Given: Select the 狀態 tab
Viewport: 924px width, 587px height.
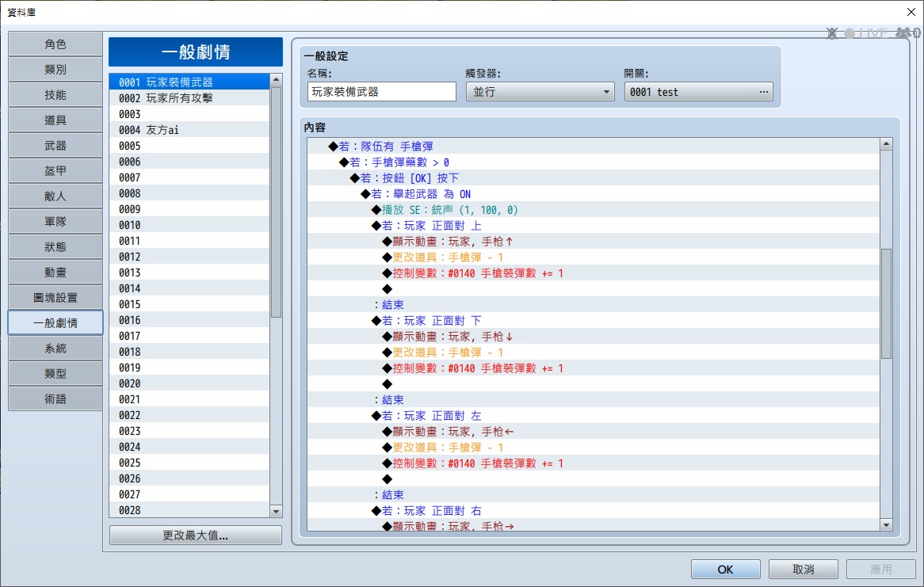Looking at the screenshot, I should tap(55, 247).
